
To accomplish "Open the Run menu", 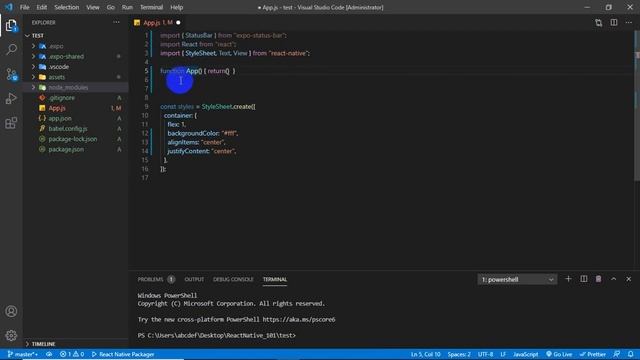I will [127, 7].
